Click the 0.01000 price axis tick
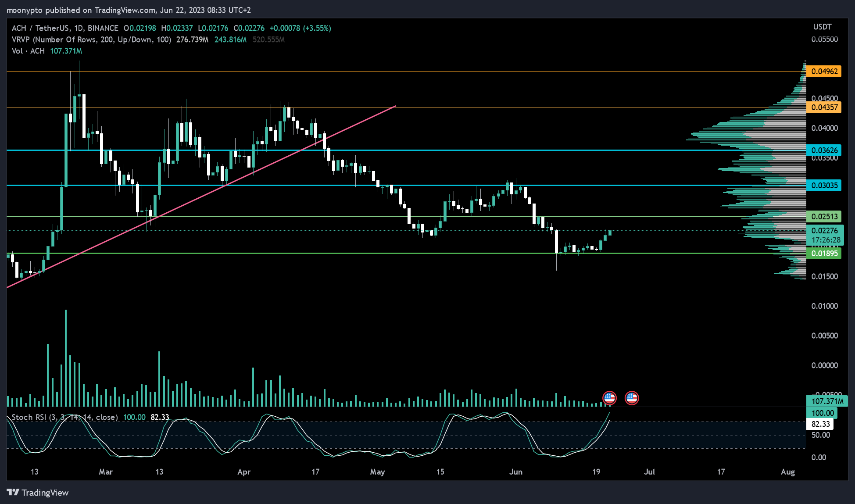 [x=824, y=306]
